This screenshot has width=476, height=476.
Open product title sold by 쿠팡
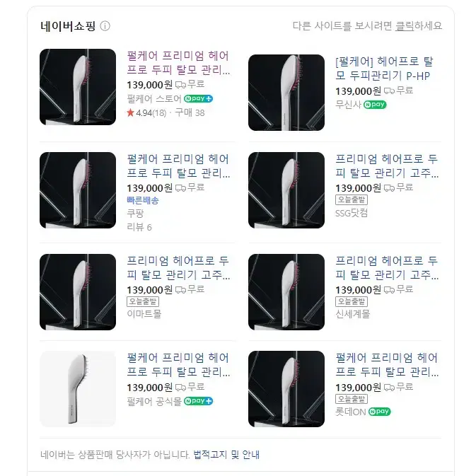[x=178, y=166]
